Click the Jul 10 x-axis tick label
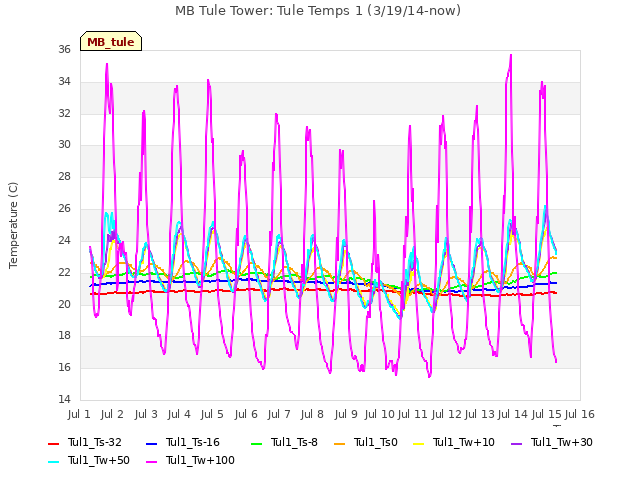The height and width of the screenshot is (480, 640). point(380,414)
